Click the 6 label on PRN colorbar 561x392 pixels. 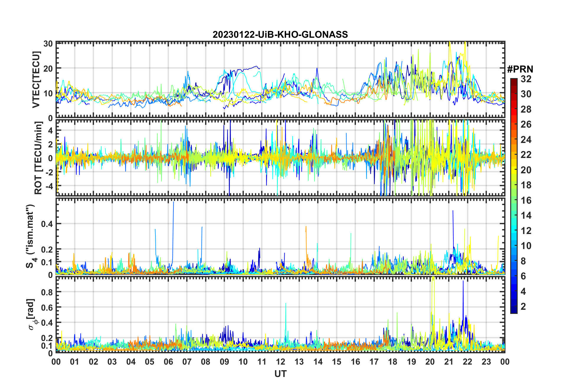523,276
